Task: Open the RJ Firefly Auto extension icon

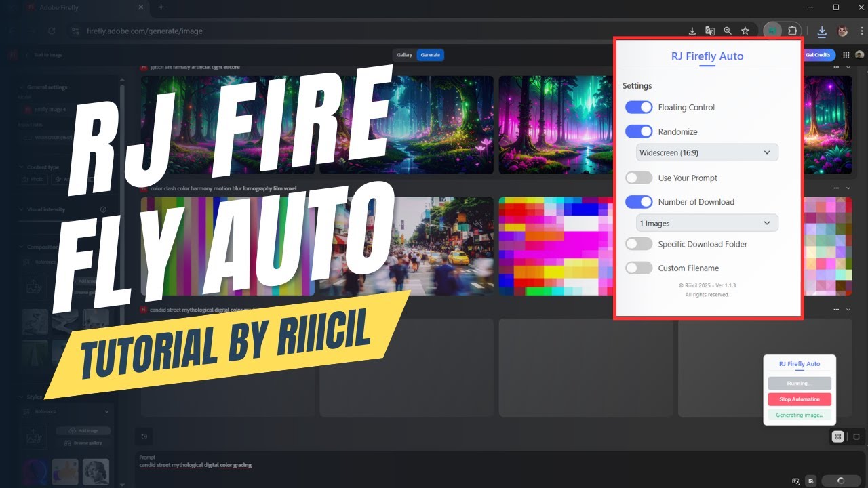Action: 772,30
